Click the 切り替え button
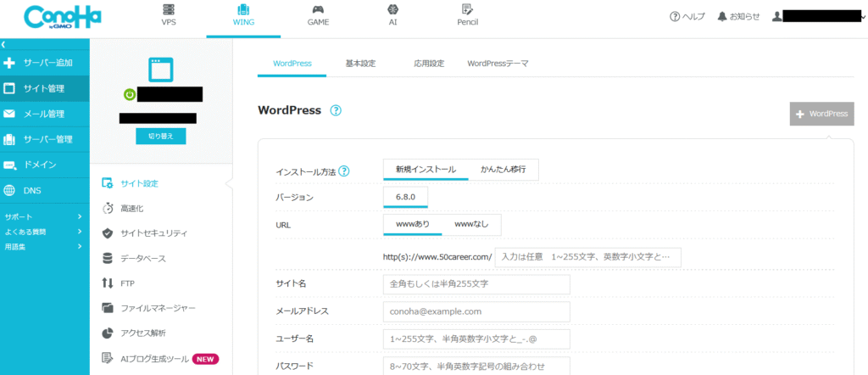 coord(160,136)
